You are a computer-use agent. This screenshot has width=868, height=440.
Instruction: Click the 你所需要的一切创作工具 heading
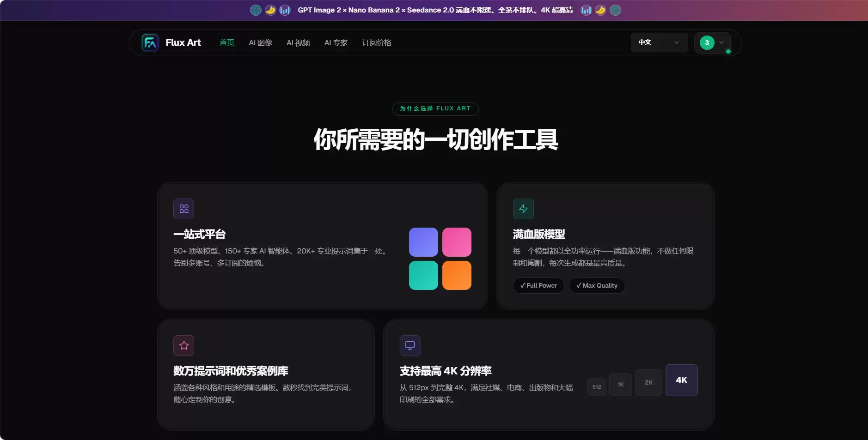click(436, 139)
